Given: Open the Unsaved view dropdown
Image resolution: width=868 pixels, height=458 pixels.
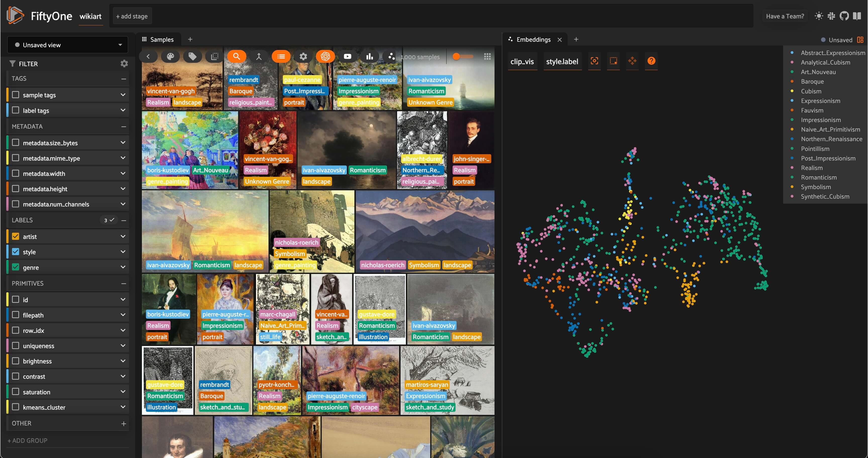Looking at the screenshot, I should (67, 45).
